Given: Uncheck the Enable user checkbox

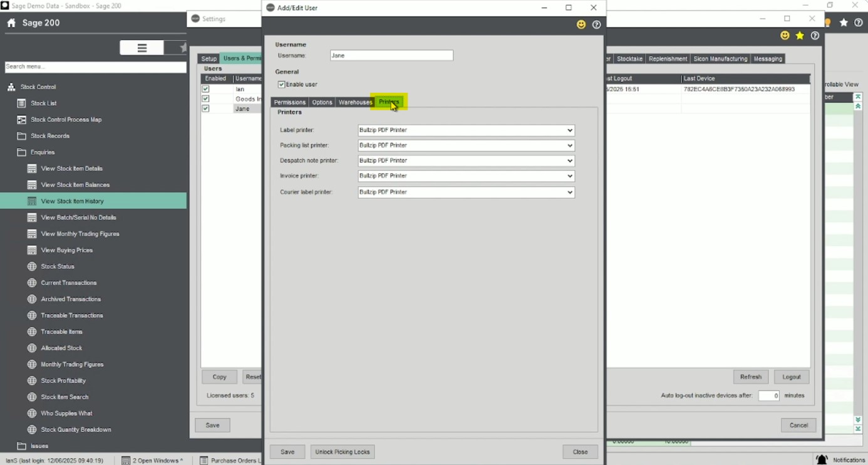Looking at the screenshot, I should (x=282, y=85).
